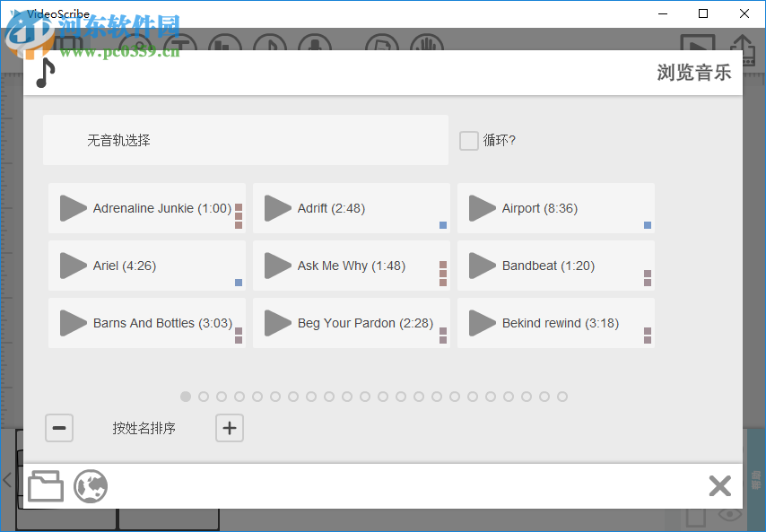Click the 无音轨选择 track field

coord(245,140)
